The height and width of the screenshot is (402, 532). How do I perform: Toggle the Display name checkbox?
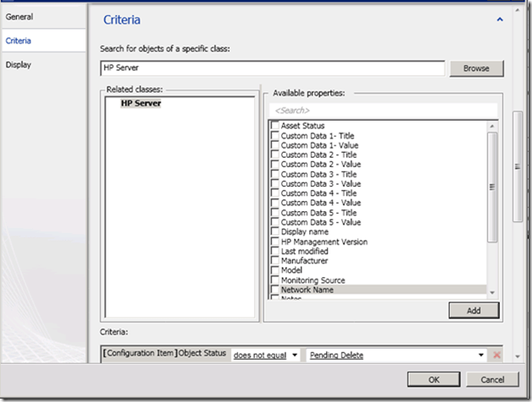[275, 232]
